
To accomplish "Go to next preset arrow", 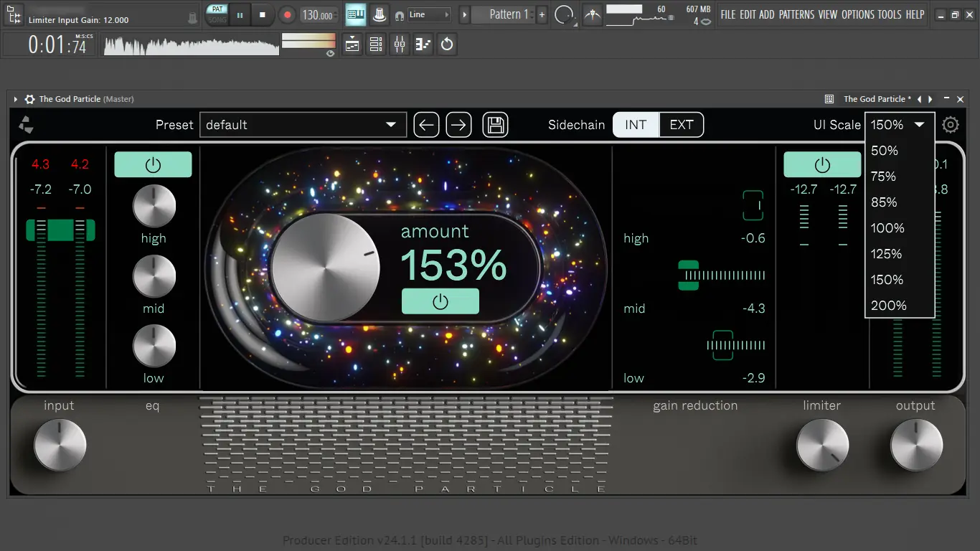I will (459, 125).
